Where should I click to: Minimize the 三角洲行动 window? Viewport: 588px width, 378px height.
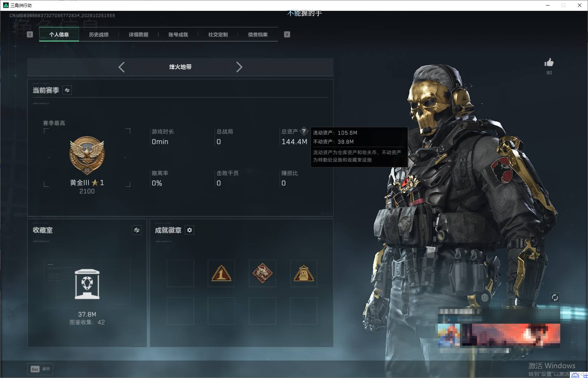pos(547,5)
